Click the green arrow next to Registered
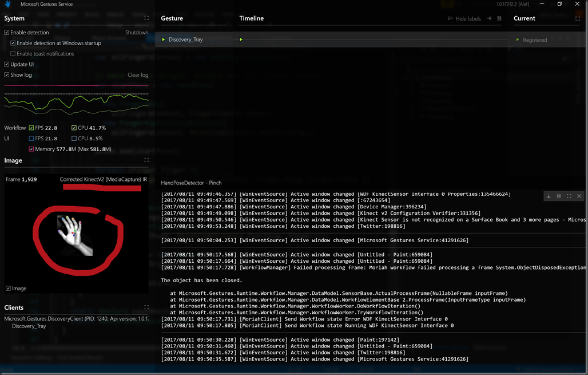 pos(518,40)
